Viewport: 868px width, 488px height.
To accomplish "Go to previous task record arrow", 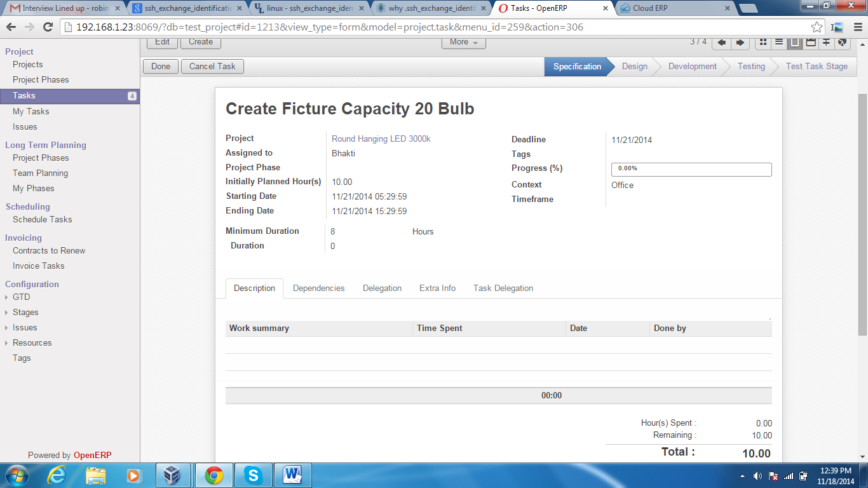I will [722, 43].
